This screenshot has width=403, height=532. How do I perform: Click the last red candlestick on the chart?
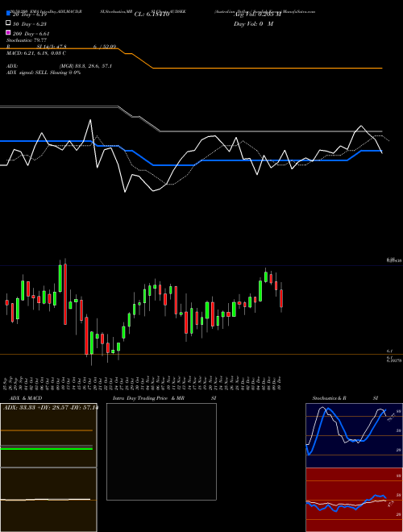[x=281, y=298]
